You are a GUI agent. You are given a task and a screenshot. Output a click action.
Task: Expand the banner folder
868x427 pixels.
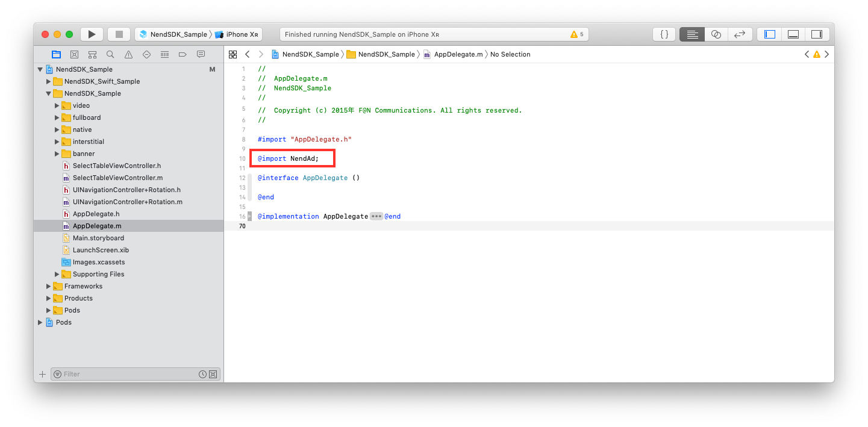[57, 154]
